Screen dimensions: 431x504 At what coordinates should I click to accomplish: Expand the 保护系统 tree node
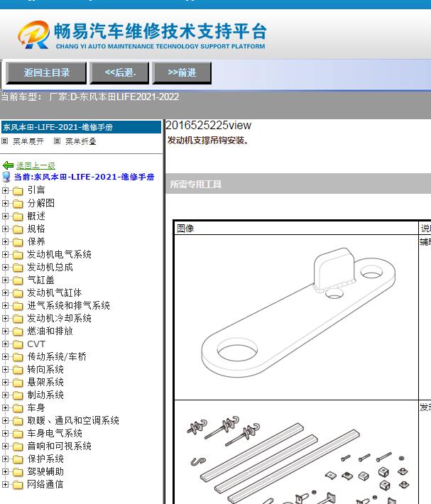coord(5,459)
